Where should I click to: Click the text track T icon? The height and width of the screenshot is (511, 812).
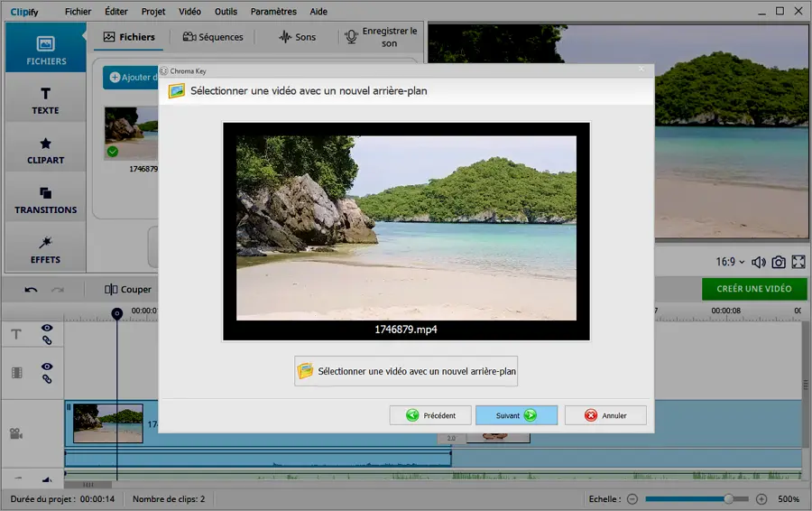[x=16, y=334]
